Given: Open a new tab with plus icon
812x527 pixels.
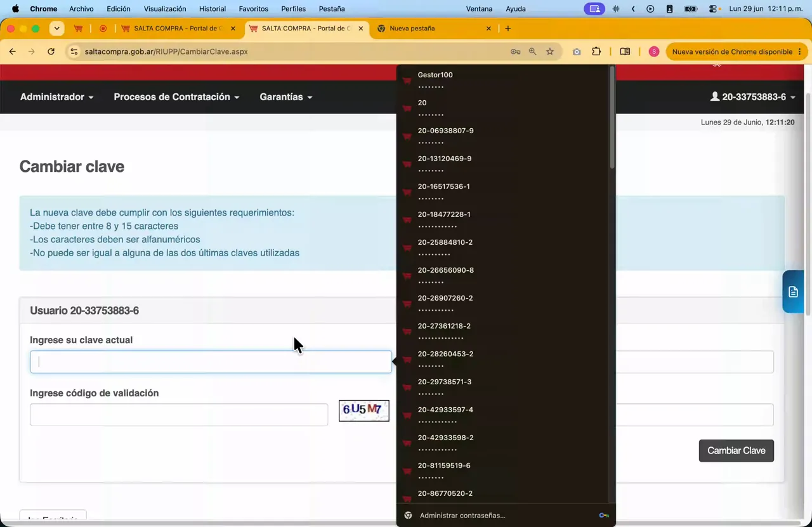Looking at the screenshot, I should pos(507,29).
